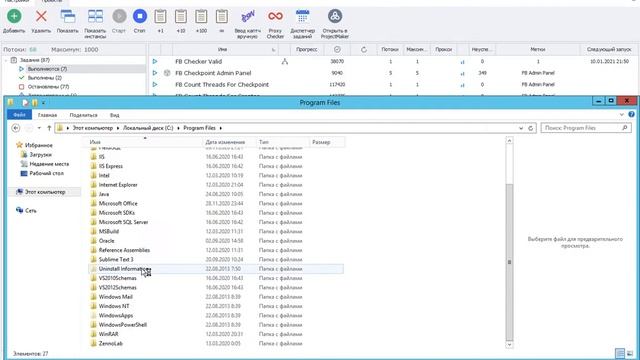Add hundred runs with +100 icon
Image resolution: width=640 pixels, height=360 pixels.
(201, 17)
